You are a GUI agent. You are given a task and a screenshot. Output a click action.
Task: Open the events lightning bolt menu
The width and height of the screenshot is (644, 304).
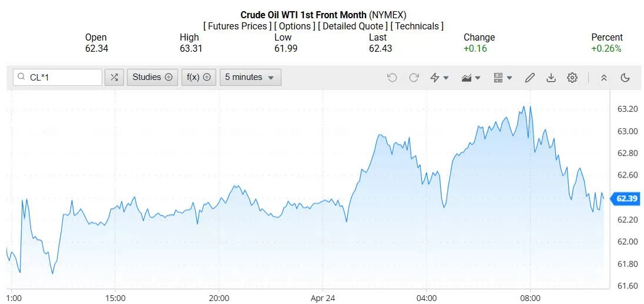click(439, 77)
